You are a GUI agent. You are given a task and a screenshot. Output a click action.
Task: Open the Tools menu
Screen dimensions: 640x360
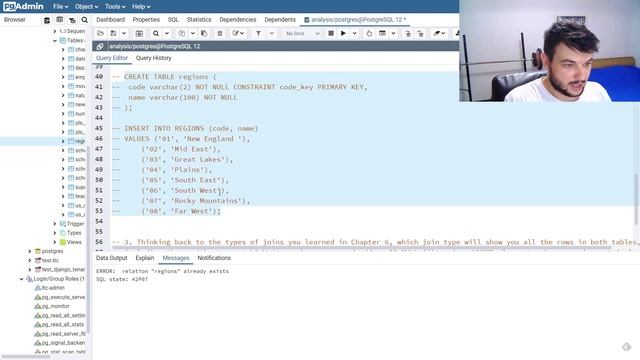click(x=115, y=7)
